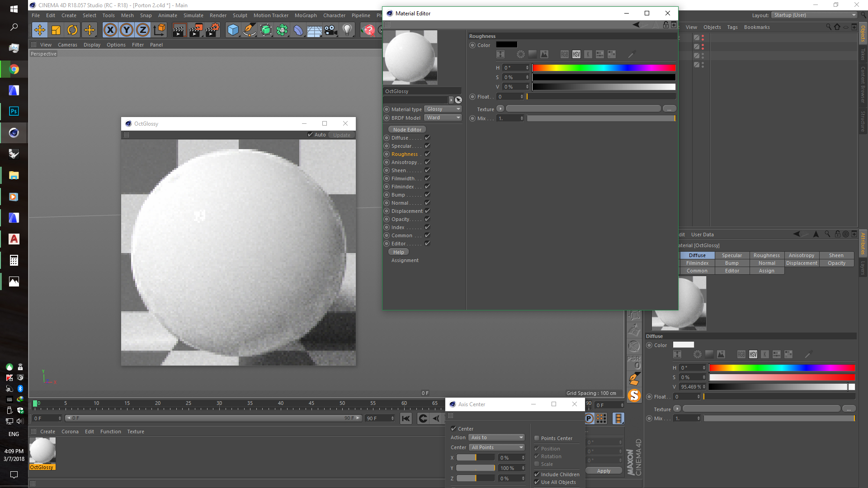
Task: Browse Roughness texture with ellipsis button
Action: click(670, 109)
